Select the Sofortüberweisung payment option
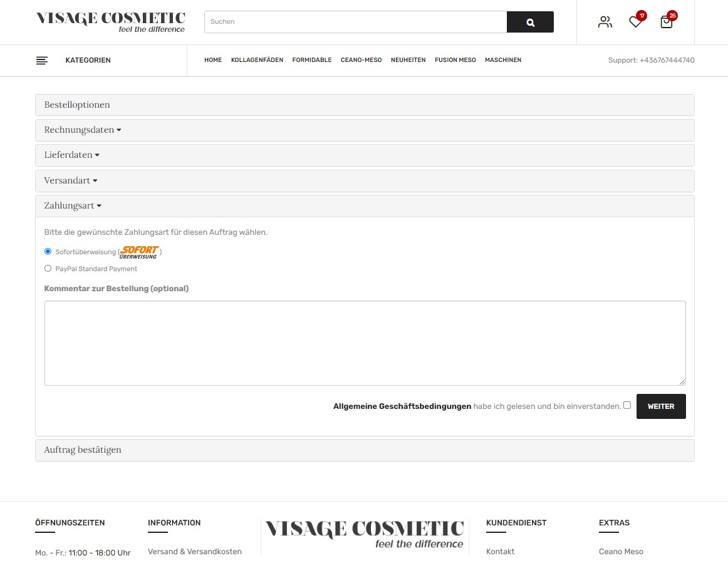Screen dimensions: 728x583 (x=48, y=252)
